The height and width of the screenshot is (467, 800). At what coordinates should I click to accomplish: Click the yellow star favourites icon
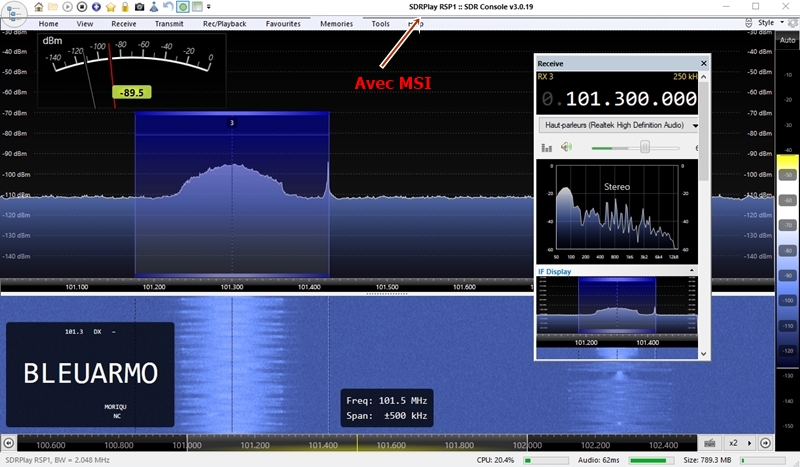tap(110, 7)
